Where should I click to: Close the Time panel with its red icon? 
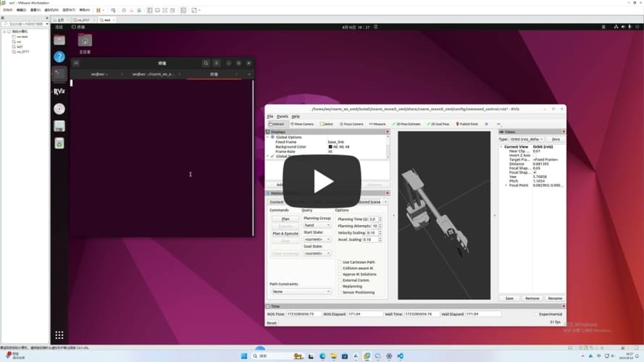pos(564,306)
